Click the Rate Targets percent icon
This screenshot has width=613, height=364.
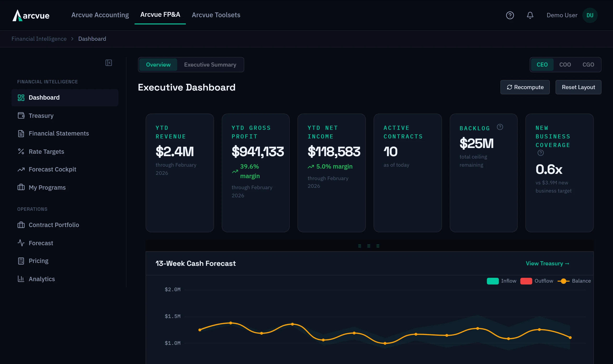click(x=21, y=152)
